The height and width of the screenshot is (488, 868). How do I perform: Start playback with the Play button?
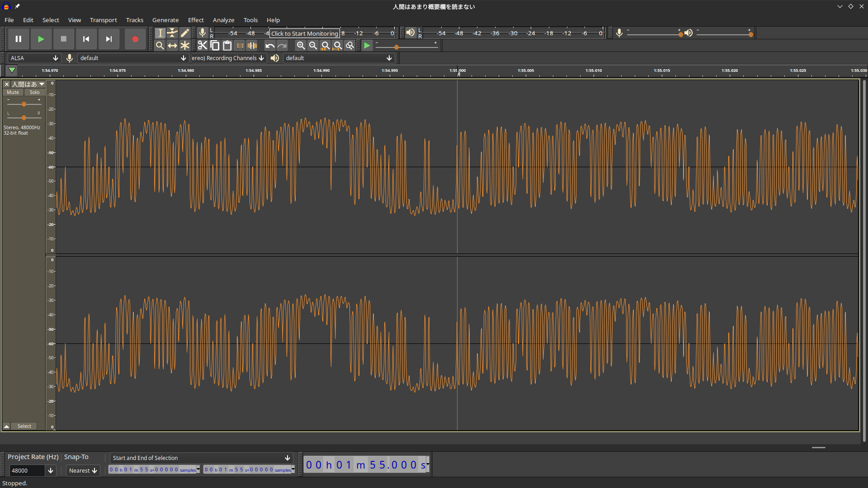(41, 39)
